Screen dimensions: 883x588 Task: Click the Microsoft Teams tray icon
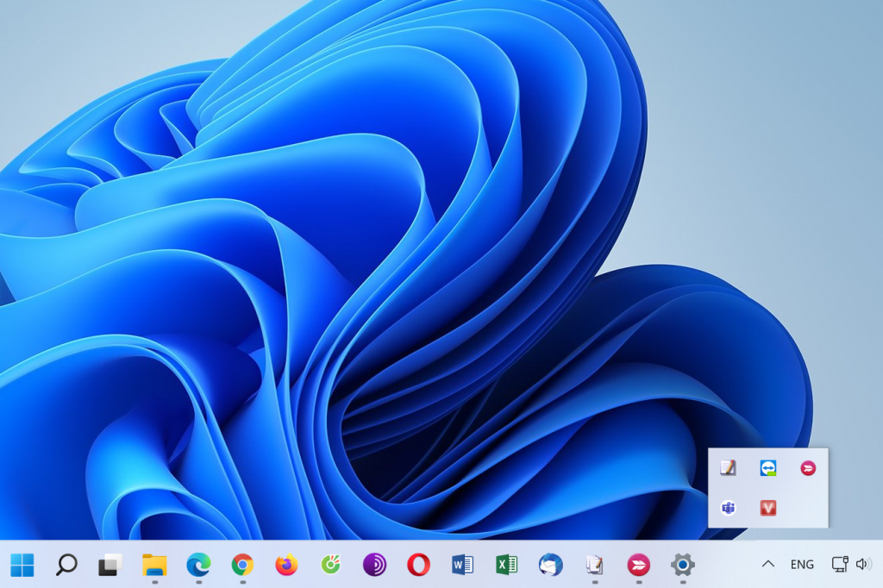coord(729,508)
